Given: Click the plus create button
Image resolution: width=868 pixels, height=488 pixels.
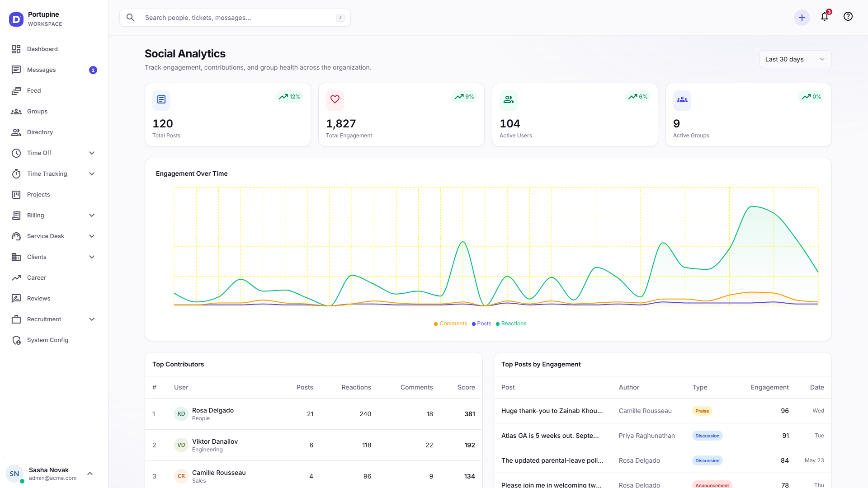Looking at the screenshot, I should pos(802,18).
